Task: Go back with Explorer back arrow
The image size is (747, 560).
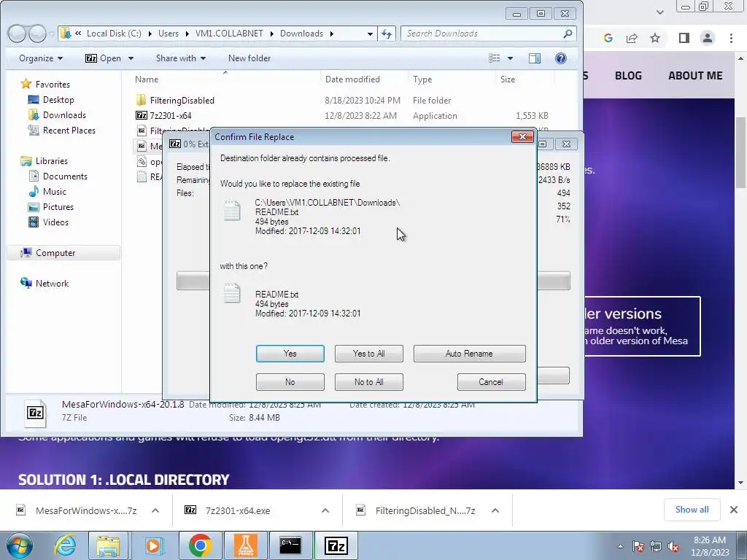Action: tap(18, 34)
